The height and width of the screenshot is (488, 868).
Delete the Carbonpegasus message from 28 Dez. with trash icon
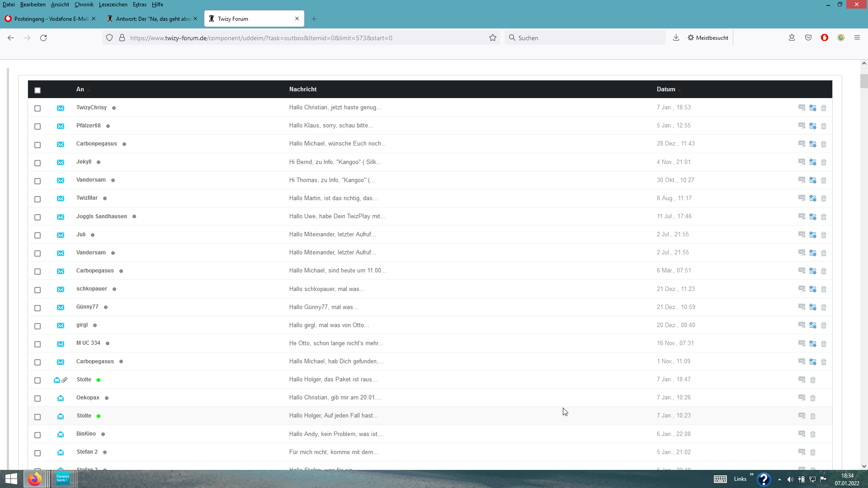pos(824,144)
